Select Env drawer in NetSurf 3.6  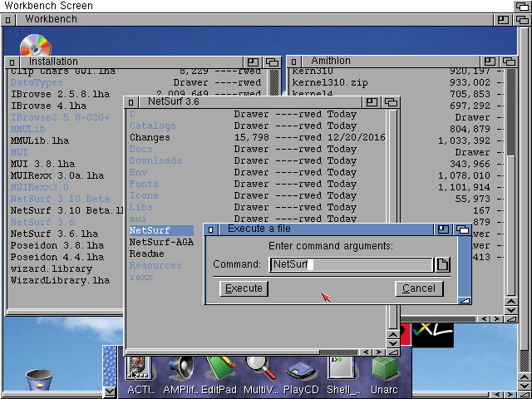click(138, 172)
